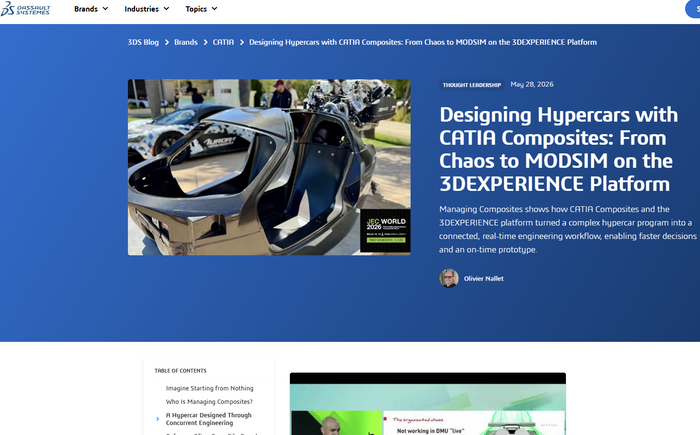Open the Brands breadcrumb link

pos(186,42)
